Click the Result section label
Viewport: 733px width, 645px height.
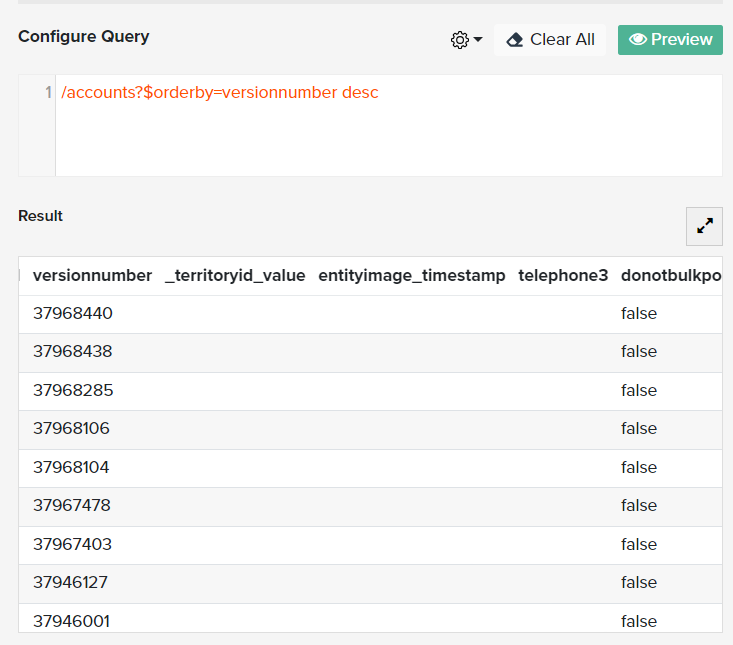40,216
